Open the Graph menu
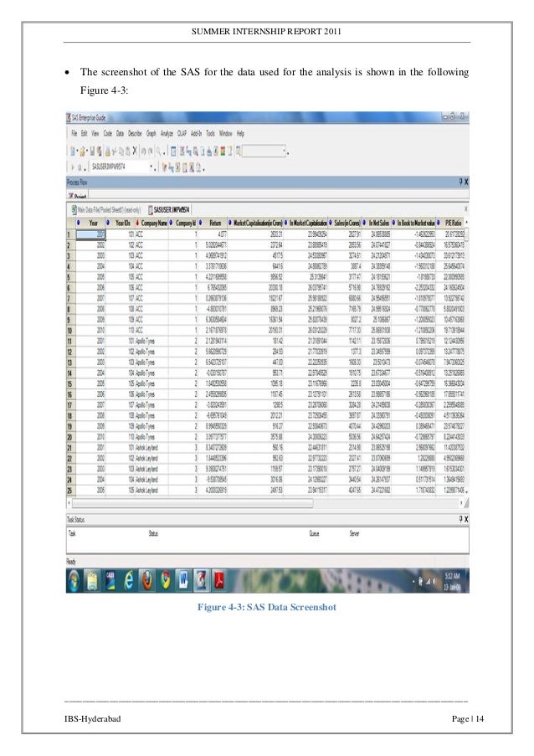The height and width of the screenshot is (756, 534). 151,134
